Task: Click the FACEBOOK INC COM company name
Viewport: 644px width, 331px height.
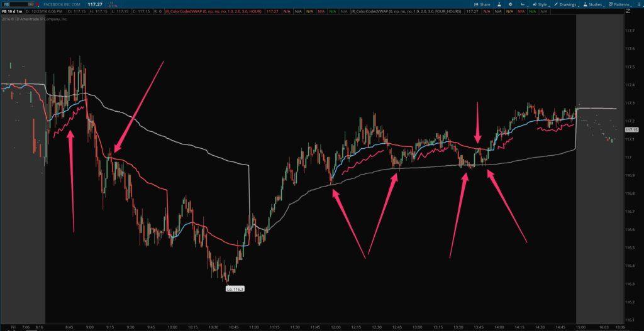Action: coord(62,4)
